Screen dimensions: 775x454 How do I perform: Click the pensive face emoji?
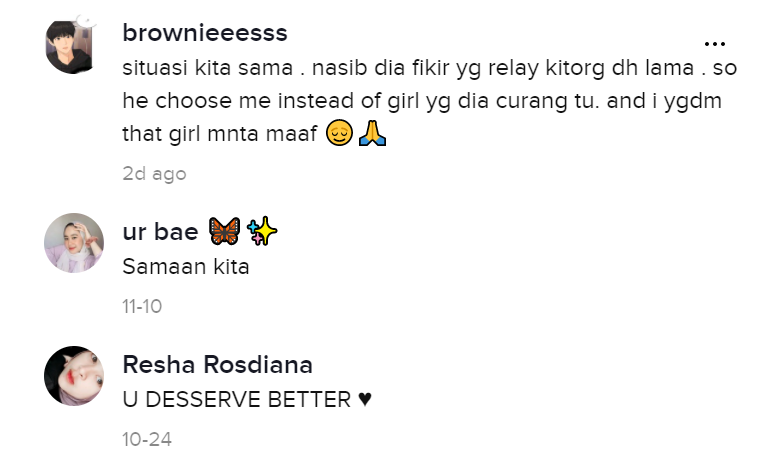[x=339, y=133]
